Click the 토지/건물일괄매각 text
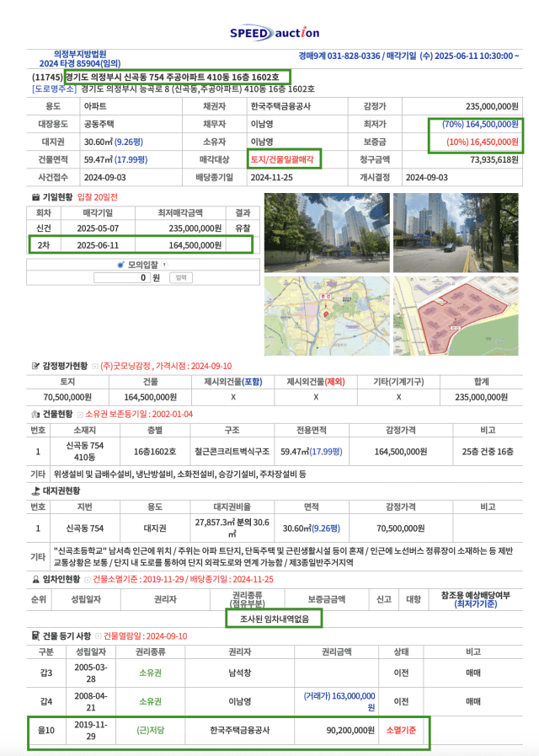539x756 pixels. [282, 159]
